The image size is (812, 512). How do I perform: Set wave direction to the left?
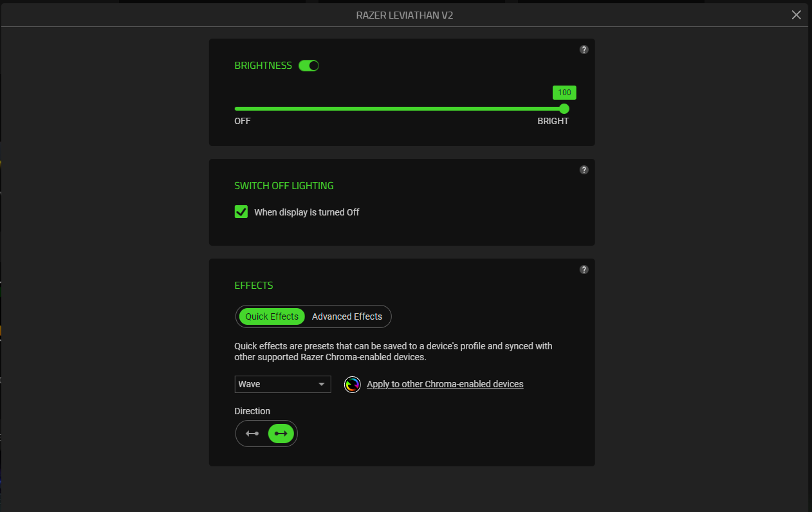coord(252,434)
